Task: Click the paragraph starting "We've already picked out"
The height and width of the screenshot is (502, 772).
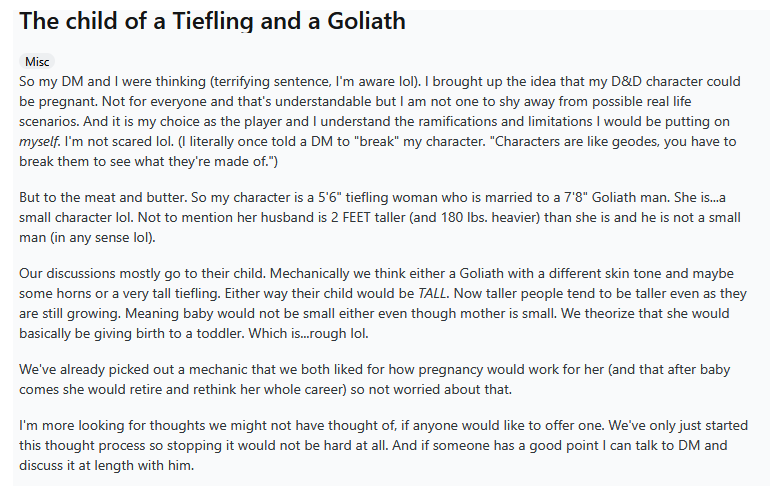Action: coord(375,379)
